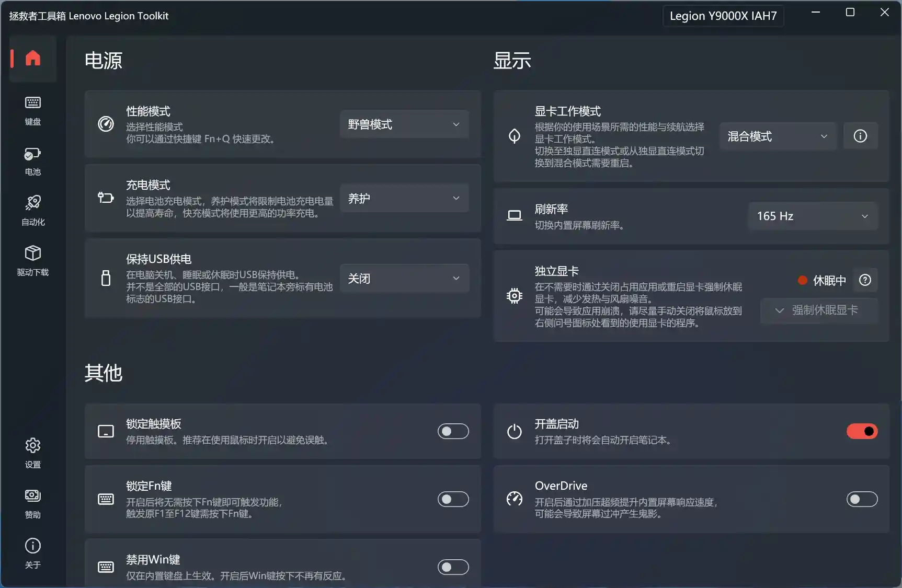Click the 独立显卡 title text
The width and height of the screenshot is (902, 588).
click(x=557, y=271)
